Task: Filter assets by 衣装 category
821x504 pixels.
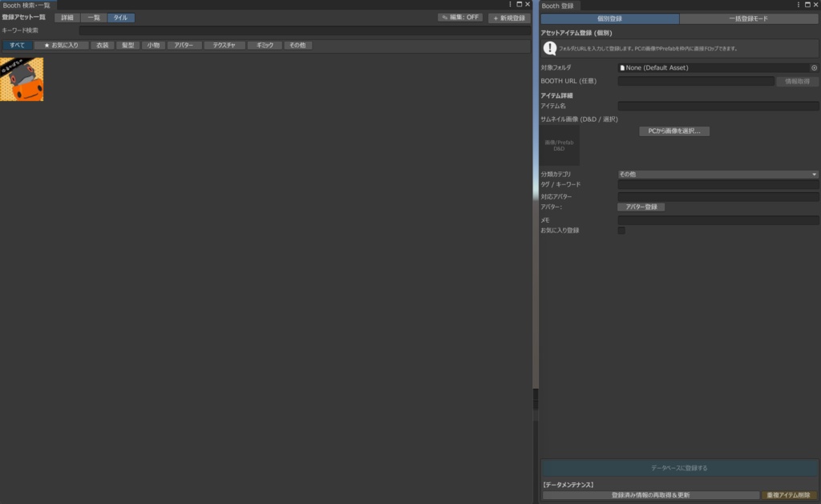Action: click(102, 46)
